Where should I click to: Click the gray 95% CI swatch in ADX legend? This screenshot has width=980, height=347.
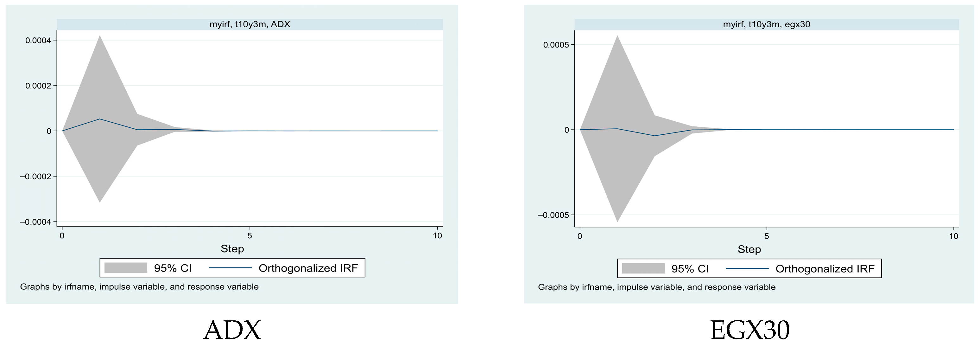point(125,268)
